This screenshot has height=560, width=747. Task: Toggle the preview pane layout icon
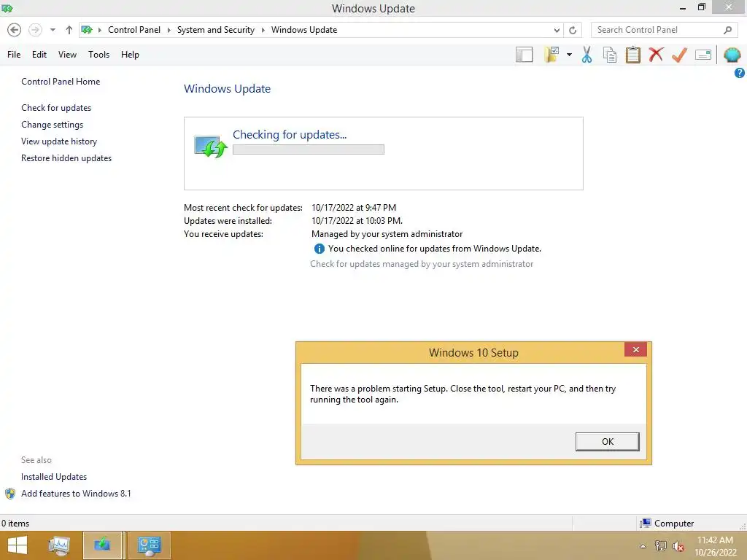point(524,55)
